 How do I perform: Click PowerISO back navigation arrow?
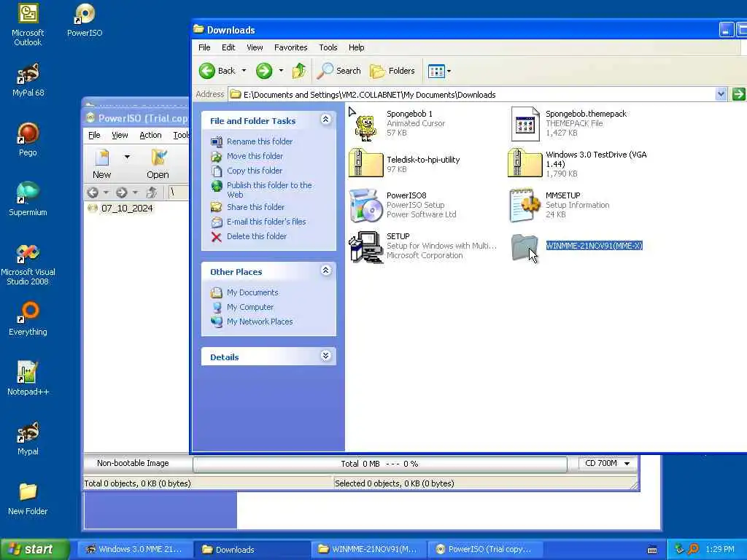tap(93, 192)
